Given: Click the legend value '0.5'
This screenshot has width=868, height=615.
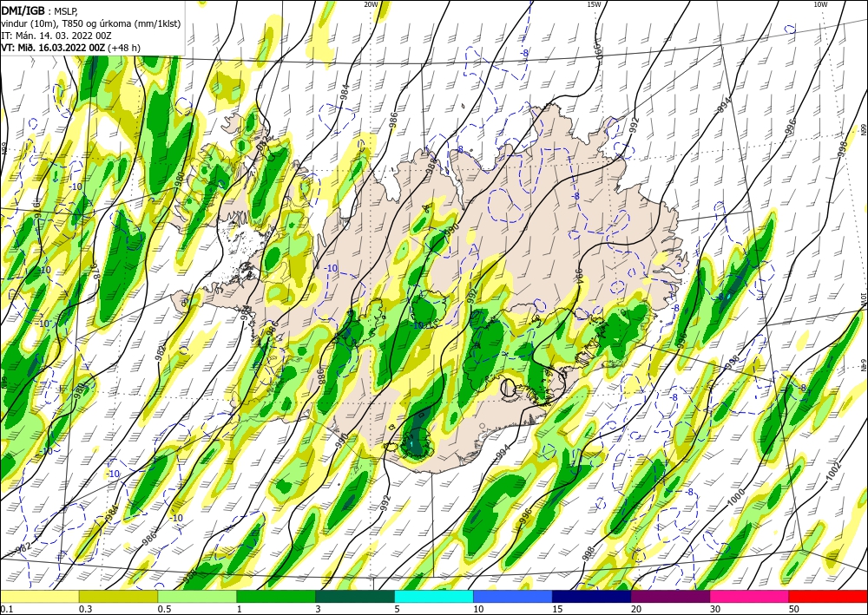Looking at the screenshot, I should (164, 609).
